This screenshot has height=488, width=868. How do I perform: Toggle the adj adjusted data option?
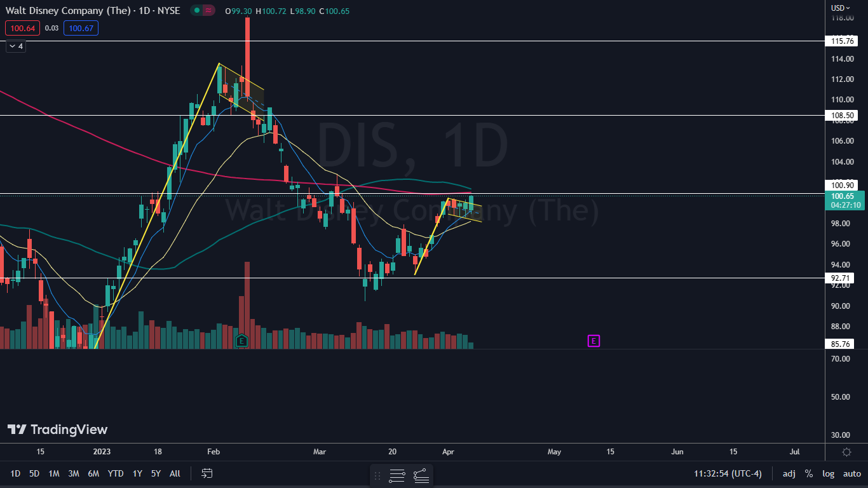pos(789,473)
